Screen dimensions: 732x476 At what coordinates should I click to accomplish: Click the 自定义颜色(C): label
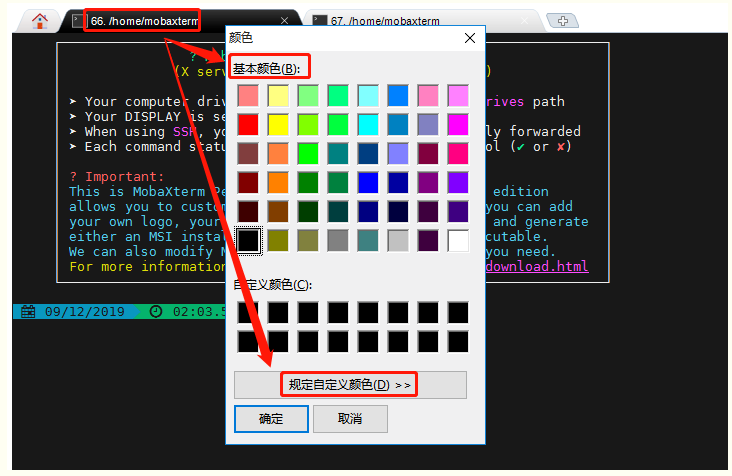[x=273, y=284]
